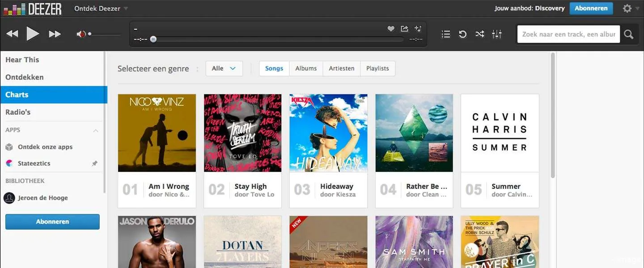This screenshot has height=268, width=644.
Task: Open the Hideaway album artwork
Action: click(328, 132)
